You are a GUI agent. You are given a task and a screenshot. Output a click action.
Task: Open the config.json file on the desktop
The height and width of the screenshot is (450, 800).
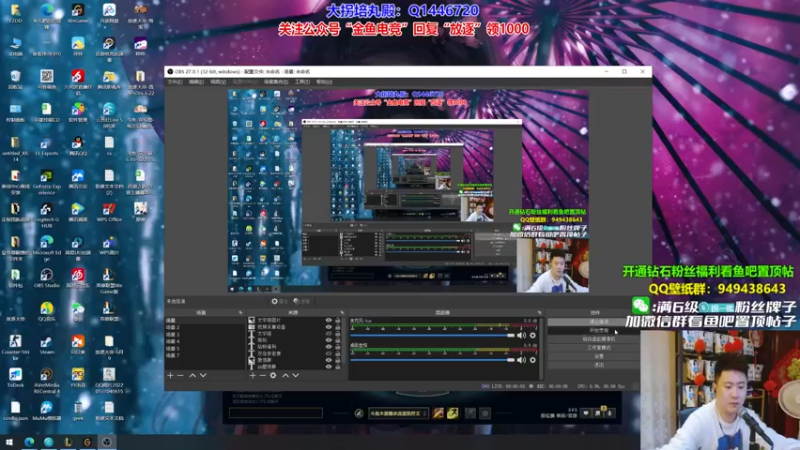(x=15, y=411)
